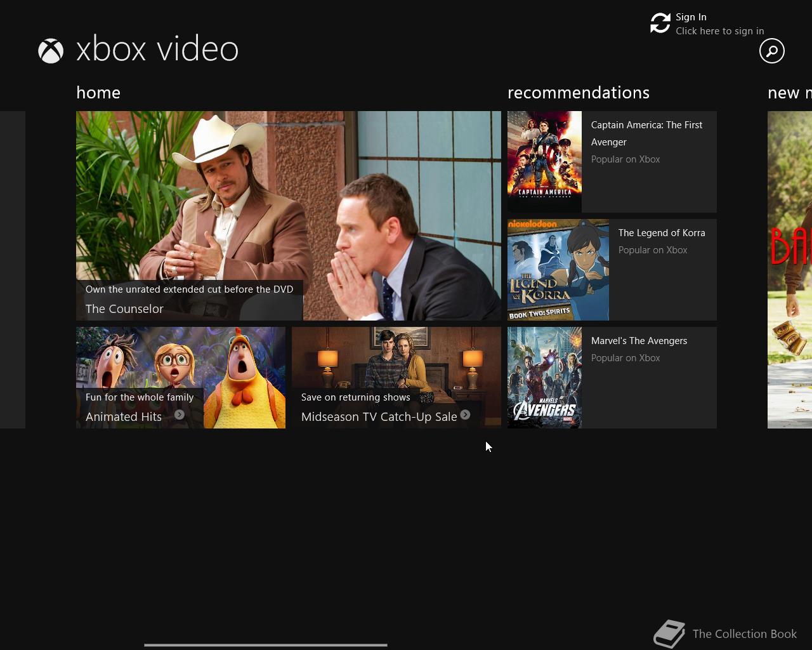The width and height of the screenshot is (812, 650).
Task: Click 'Save on returning shows' caption
Action: (x=355, y=397)
